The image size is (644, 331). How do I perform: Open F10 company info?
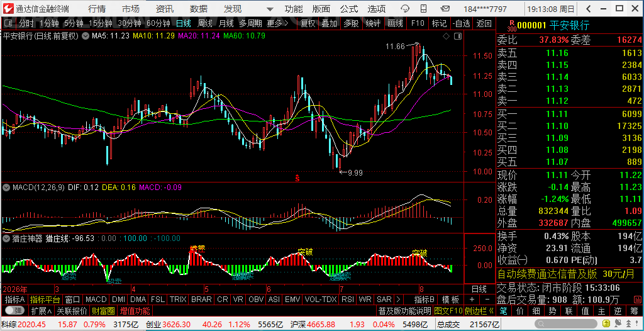tap(418, 23)
